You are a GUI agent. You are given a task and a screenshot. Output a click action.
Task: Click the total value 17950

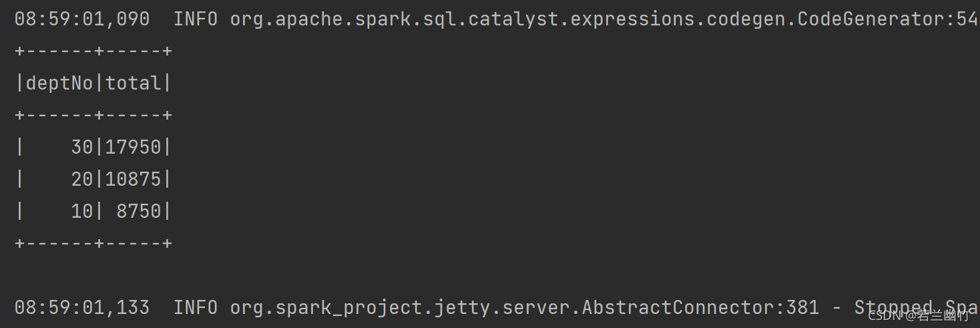click(134, 147)
